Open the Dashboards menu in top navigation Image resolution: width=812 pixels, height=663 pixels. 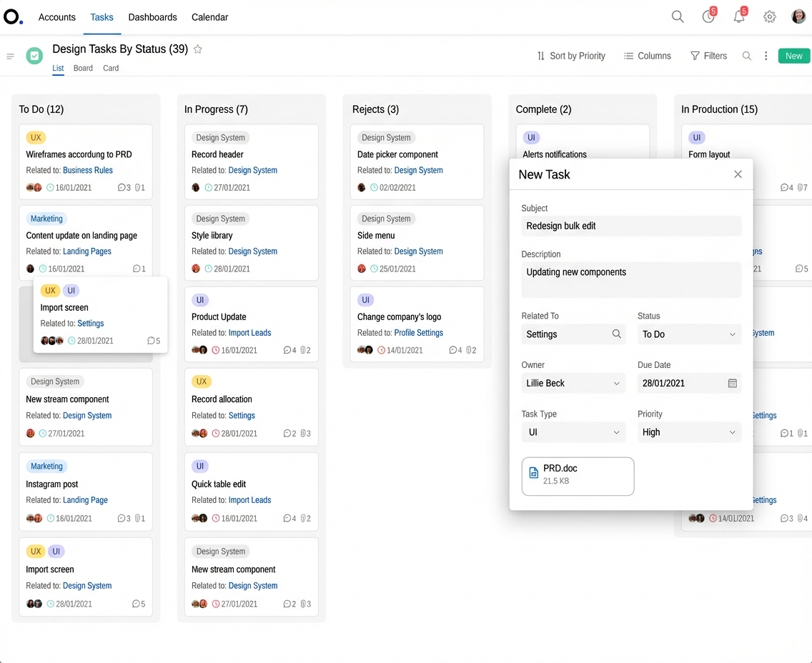click(x=152, y=17)
